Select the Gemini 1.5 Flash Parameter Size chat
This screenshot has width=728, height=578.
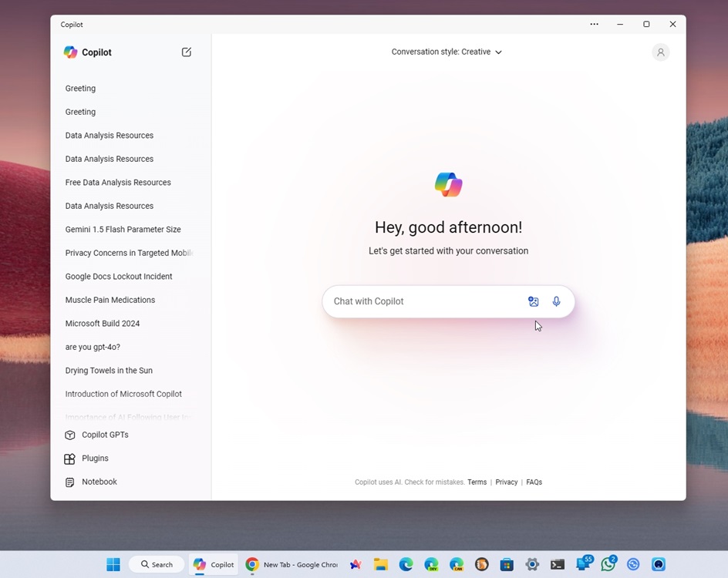tap(122, 229)
